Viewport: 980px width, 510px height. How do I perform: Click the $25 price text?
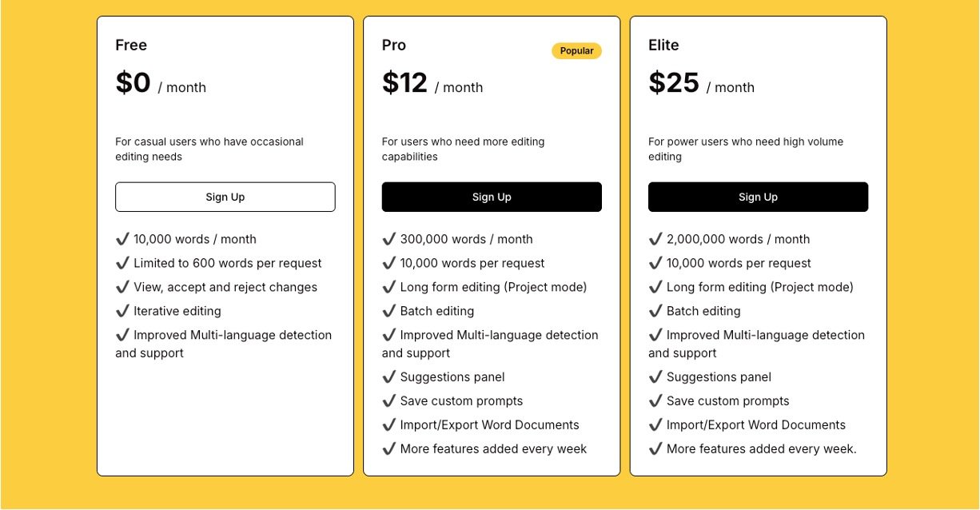674,83
